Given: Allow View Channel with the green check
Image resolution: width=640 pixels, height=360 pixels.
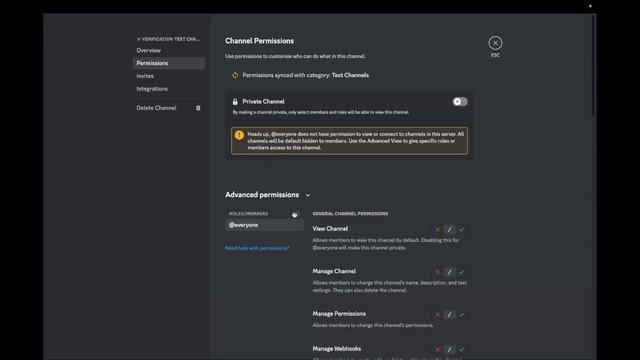Looking at the screenshot, I should (462, 229).
